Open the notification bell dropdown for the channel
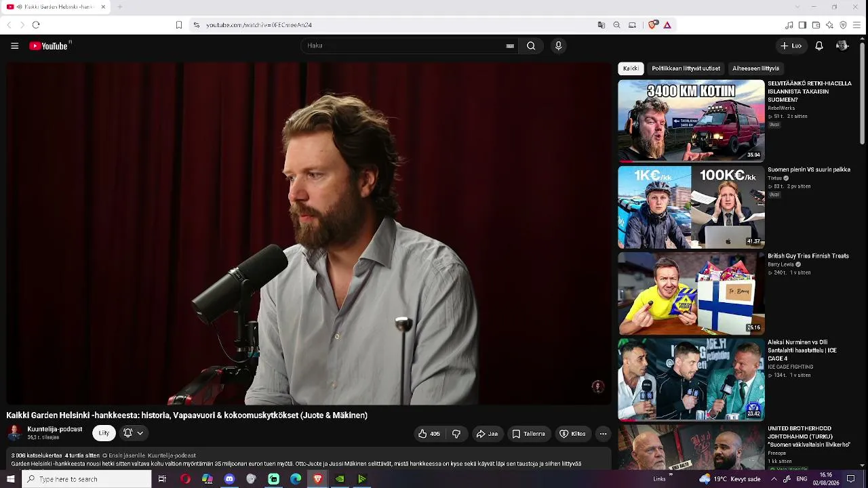 134,433
